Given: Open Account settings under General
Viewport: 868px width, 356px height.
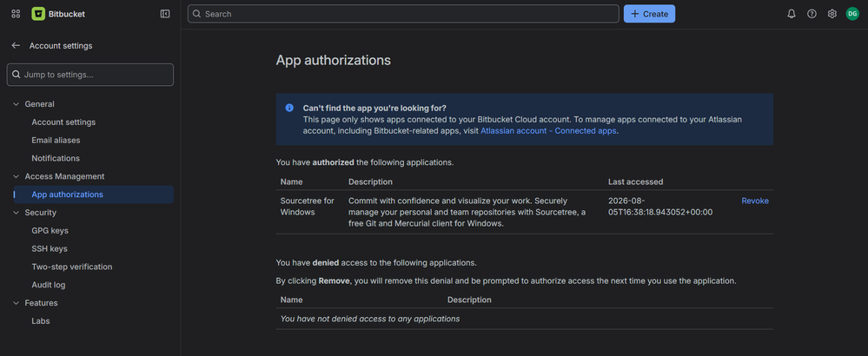Looking at the screenshot, I should tap(63, 122).
